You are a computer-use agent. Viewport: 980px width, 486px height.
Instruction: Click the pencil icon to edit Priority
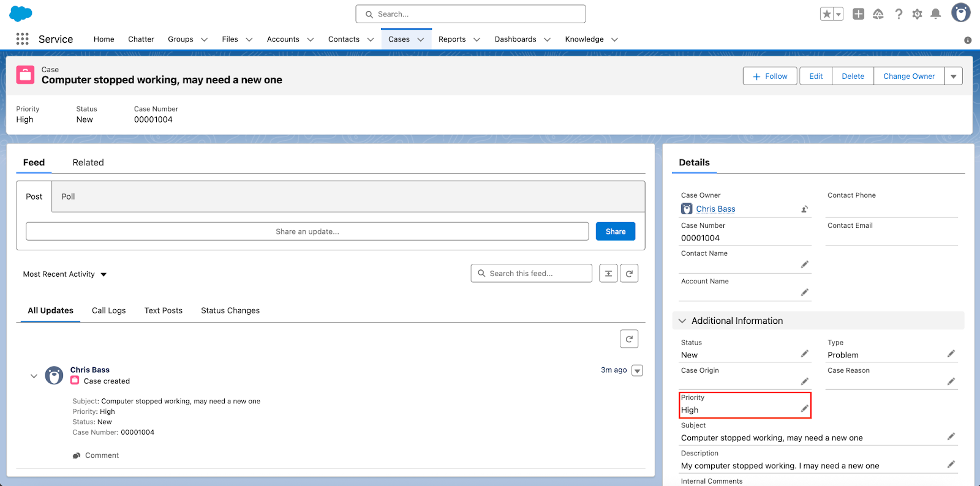click(x=804, y=409)
